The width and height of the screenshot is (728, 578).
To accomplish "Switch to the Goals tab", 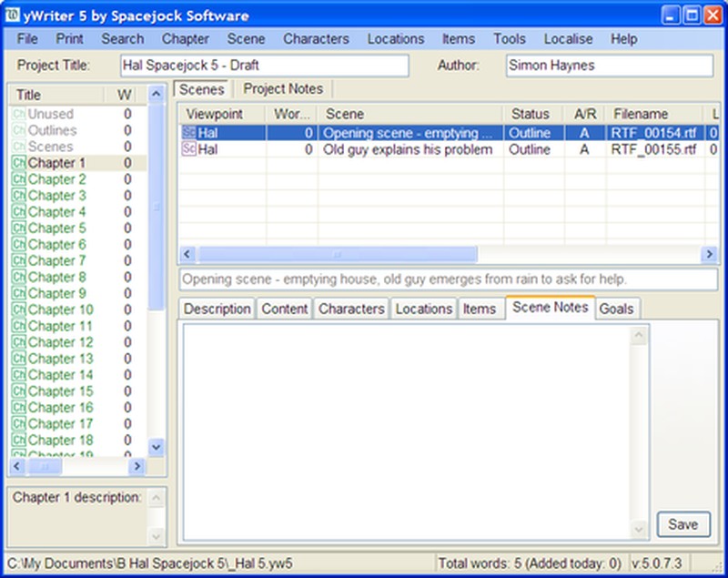I will pos(616,309).
